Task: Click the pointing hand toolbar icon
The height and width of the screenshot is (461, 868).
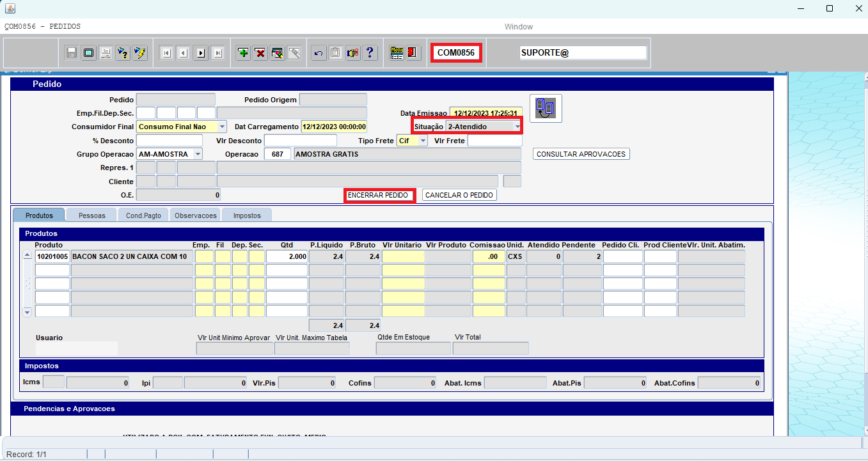Action: (352, 53)
